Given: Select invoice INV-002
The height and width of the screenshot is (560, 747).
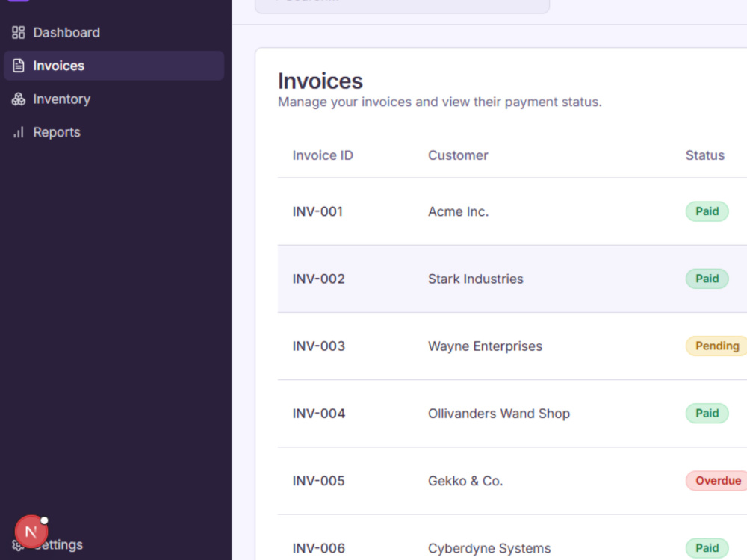Looking at the screenshot, I should [x=319, y=279].
